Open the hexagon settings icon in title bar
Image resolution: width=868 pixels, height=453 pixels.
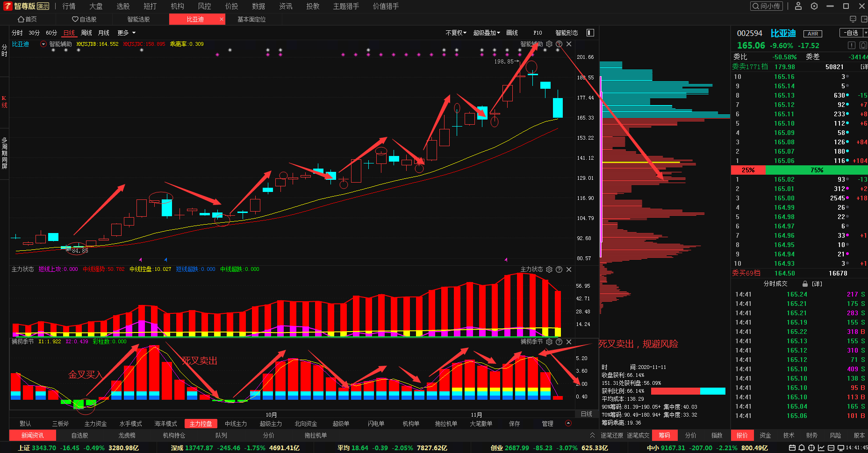814,6
